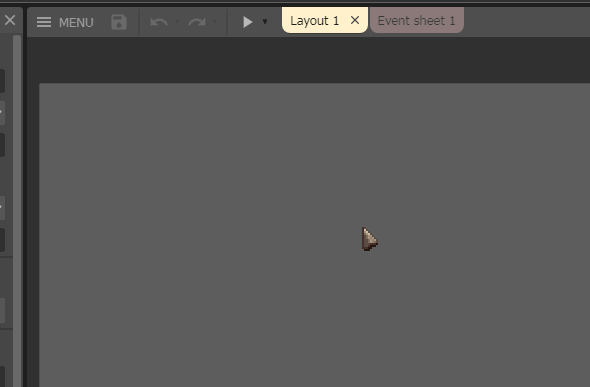
Task: Click the Undo arrow icon
Action: coord(159,22)
